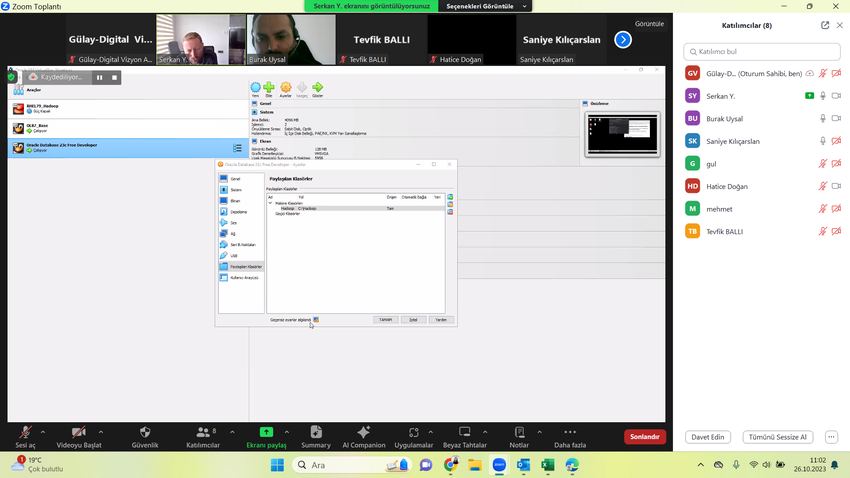Screen dimensions: 850x478
Task: Toggle microphone for Serkan Y. in participant list
Action: click(x=822, y=96)
